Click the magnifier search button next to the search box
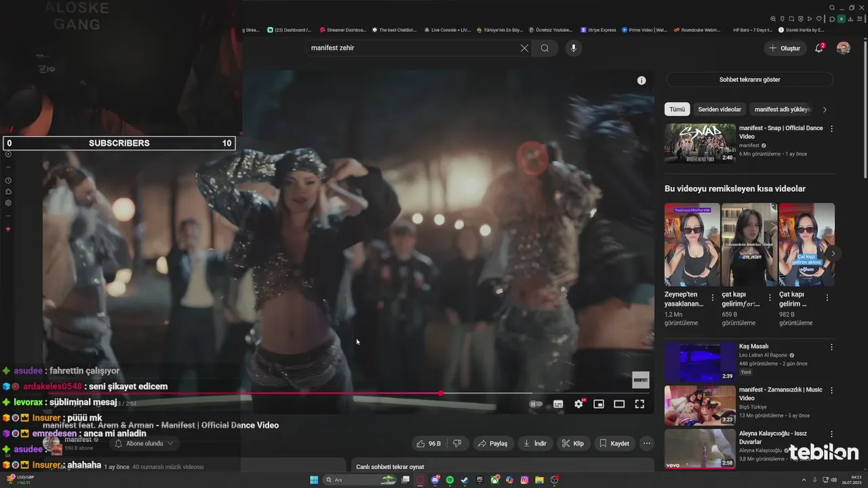This screenshot has width=868, height=488. [545, 48]
